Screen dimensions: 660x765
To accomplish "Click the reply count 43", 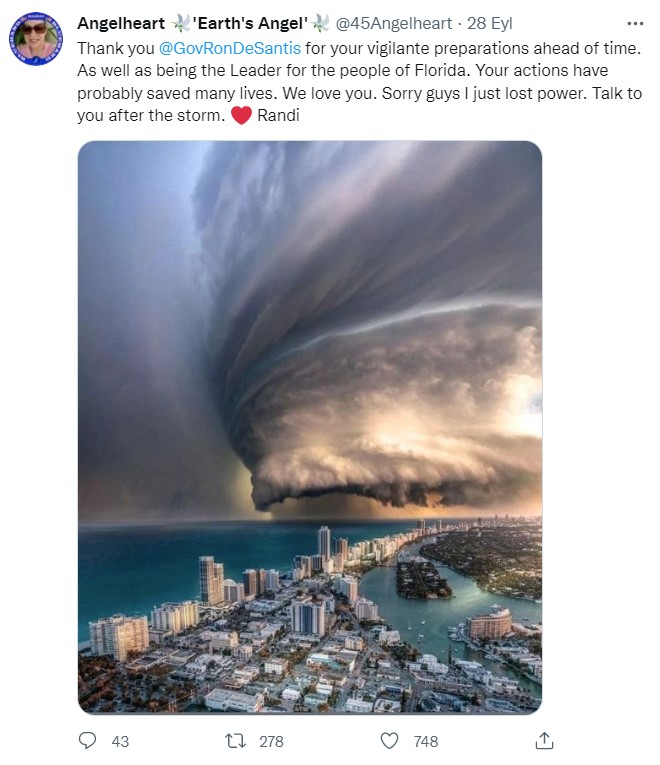I will (120, 742).
